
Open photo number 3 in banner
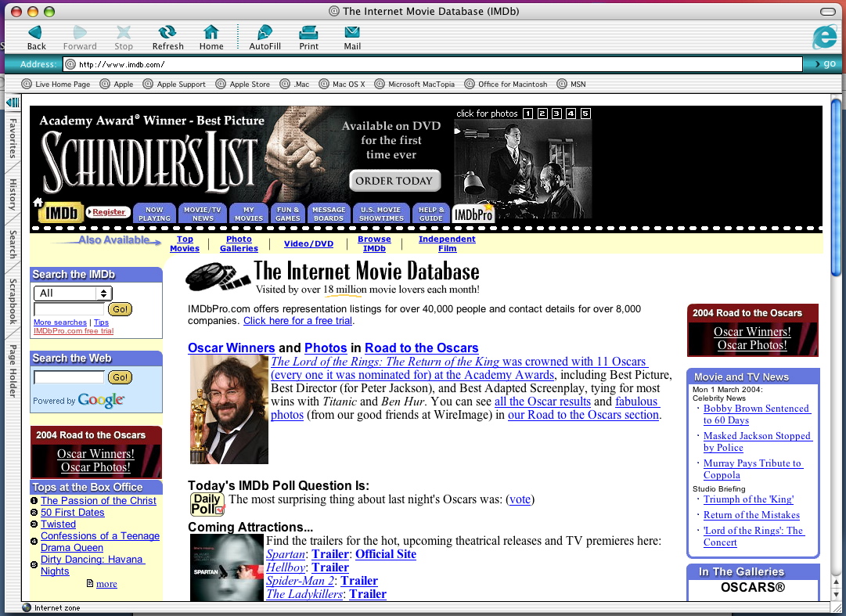point(556,113)
